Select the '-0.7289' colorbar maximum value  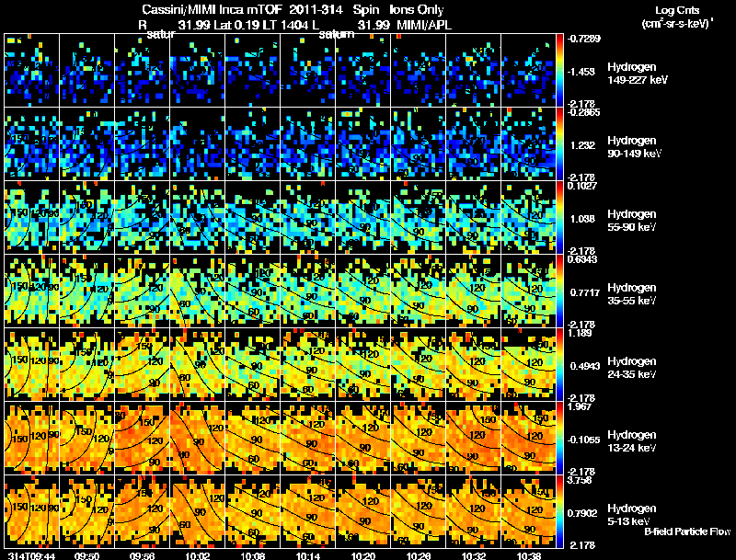(x=583, y=39)
